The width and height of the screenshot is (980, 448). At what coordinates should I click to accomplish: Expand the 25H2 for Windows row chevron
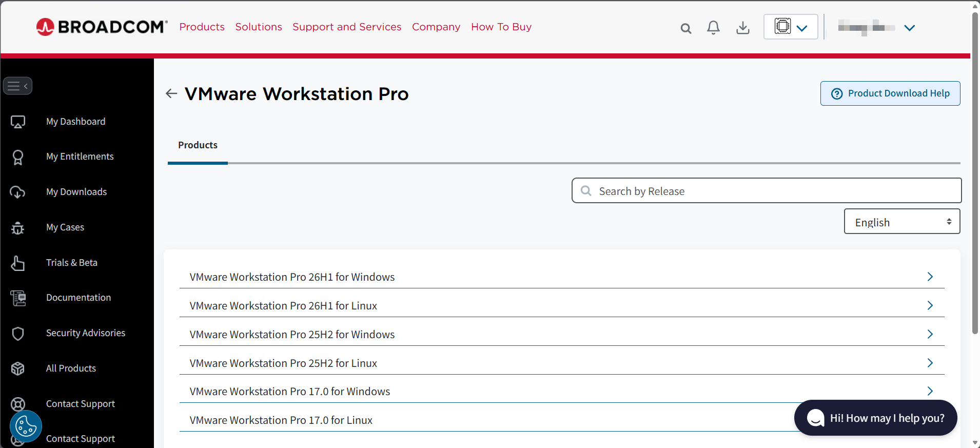[930, 334]
